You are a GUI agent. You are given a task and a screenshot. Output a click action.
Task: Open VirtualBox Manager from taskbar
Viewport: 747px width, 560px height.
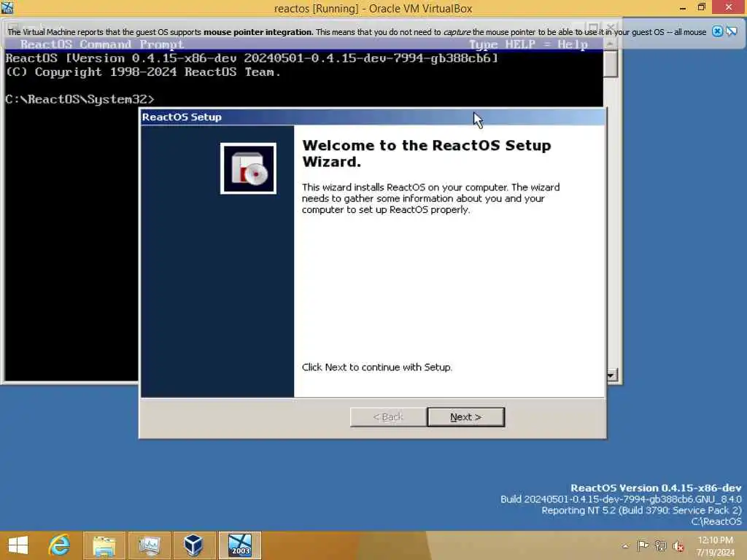[194, 545]
